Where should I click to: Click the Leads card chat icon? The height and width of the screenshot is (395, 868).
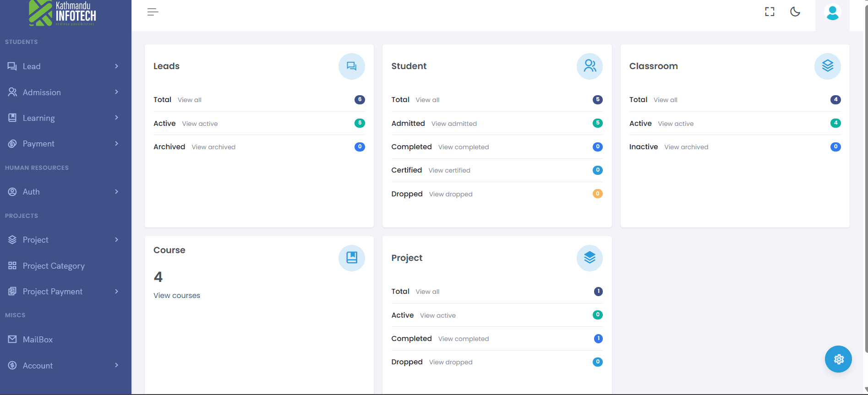tap(351, 66)
